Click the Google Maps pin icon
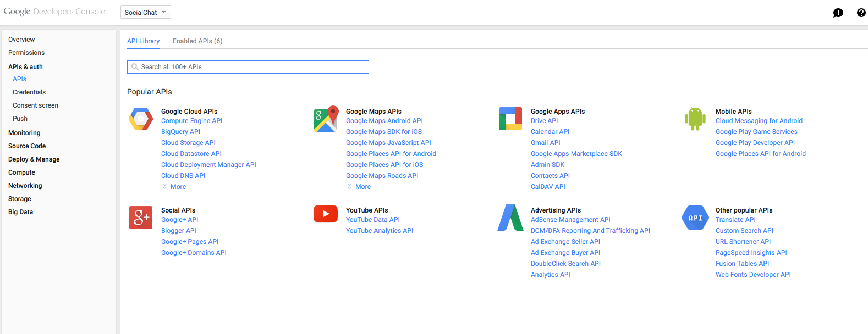 (x=326, y=119)
